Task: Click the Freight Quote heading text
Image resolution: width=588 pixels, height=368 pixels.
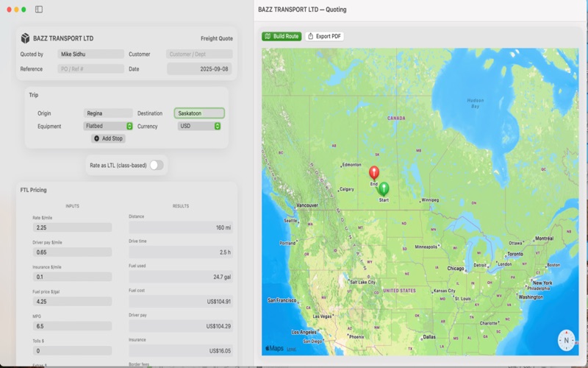Action: point(217,38)
